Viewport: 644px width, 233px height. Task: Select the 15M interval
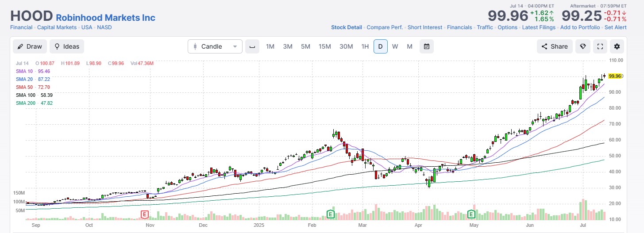tap(325, 46)
